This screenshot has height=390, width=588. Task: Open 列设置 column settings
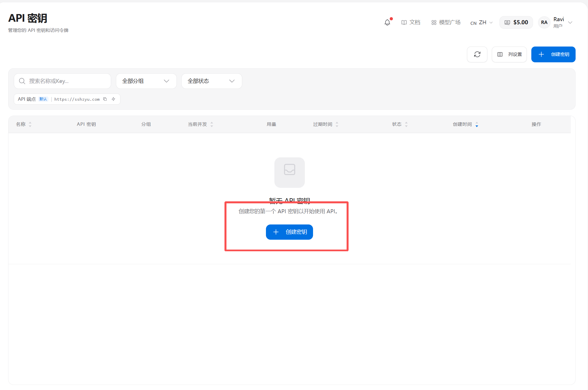(509, 54)
